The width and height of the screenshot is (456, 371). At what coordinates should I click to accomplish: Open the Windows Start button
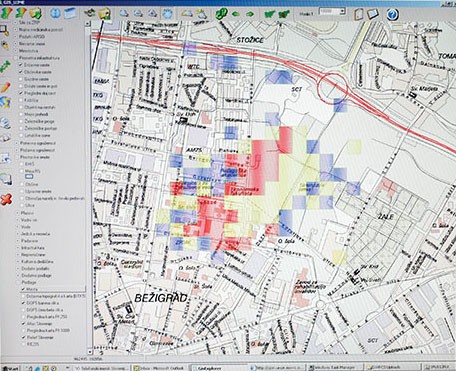[x=9, y=368]
